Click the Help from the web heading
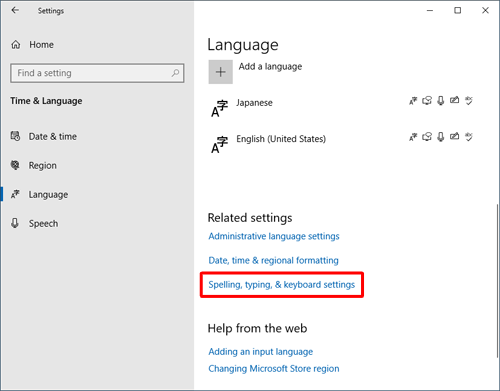Image resolution: width=500 pixels, height=391 pixels. coord(257,328)
